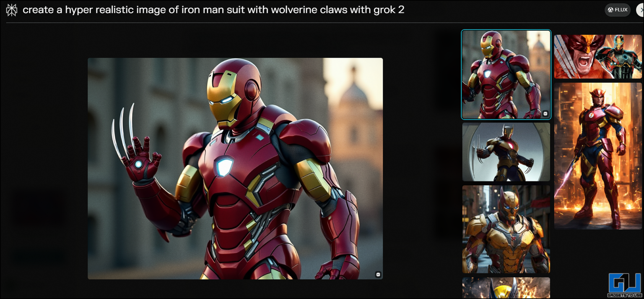Open the tall fiery armored hero thumbnail
This screenshot has width=644, height=299.
click(x=598, y=156)
